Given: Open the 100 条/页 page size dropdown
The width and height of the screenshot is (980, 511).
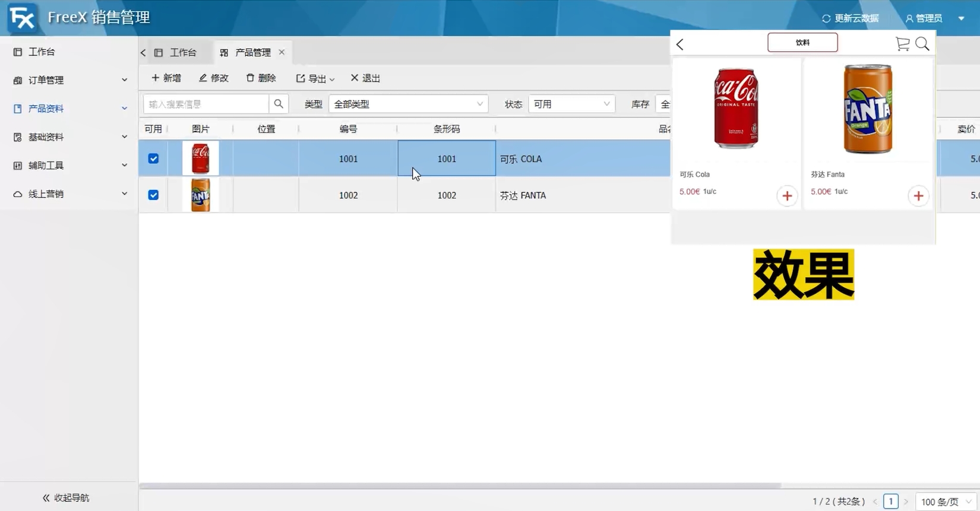Looking at the screenshot, I should tap(946, 502).
